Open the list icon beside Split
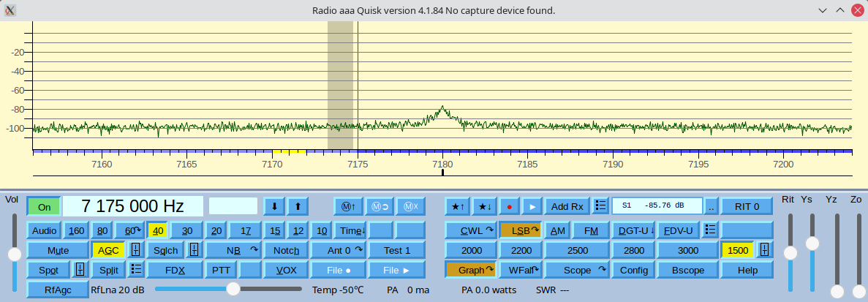Screen dimensions: 868x302 coord(136,270)
